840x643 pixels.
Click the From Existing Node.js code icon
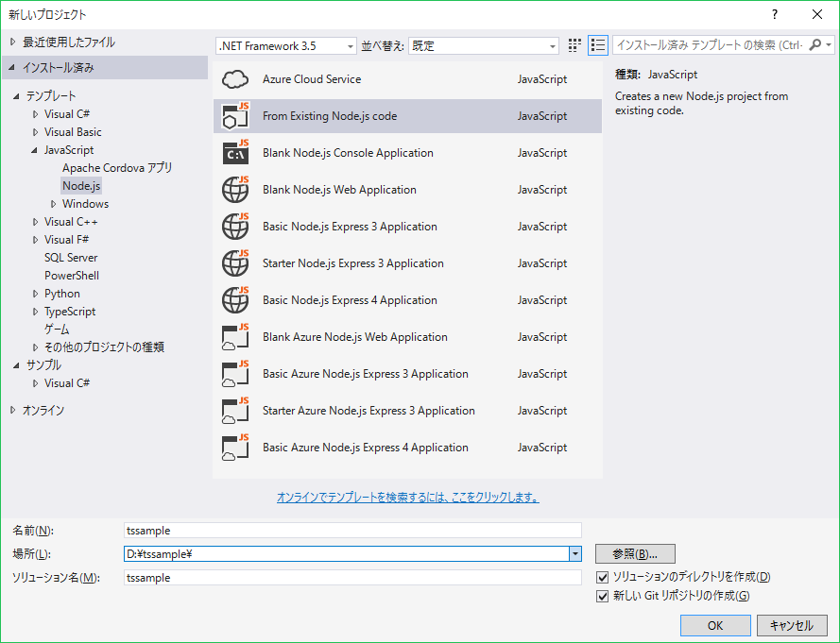(x=234, y=115)
